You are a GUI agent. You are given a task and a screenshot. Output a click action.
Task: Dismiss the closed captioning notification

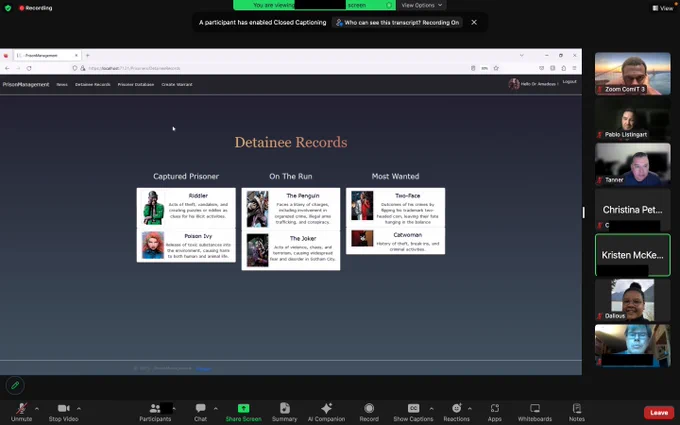474,22
